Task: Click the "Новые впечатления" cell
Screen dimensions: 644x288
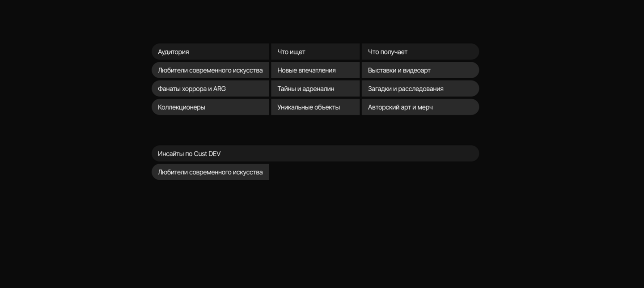Action: pyautogui.click(x=315, y=70)
